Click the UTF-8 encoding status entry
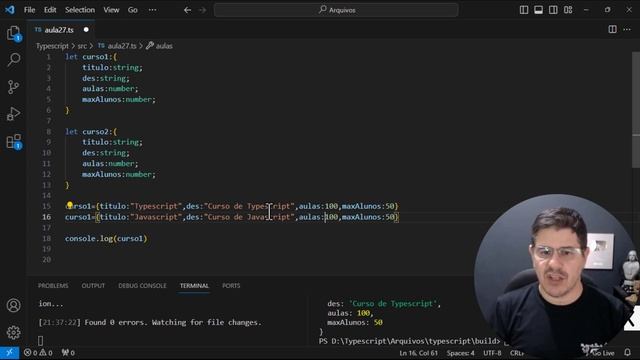 click(492, 353)
